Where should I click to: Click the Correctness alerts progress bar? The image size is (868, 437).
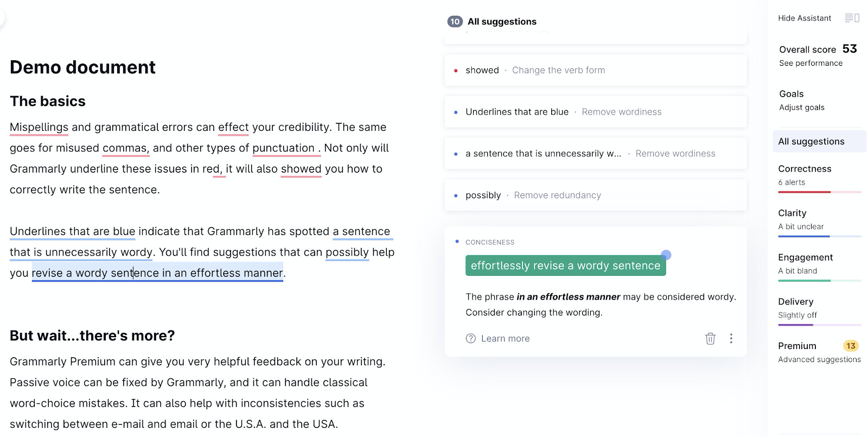pos(820,191)
